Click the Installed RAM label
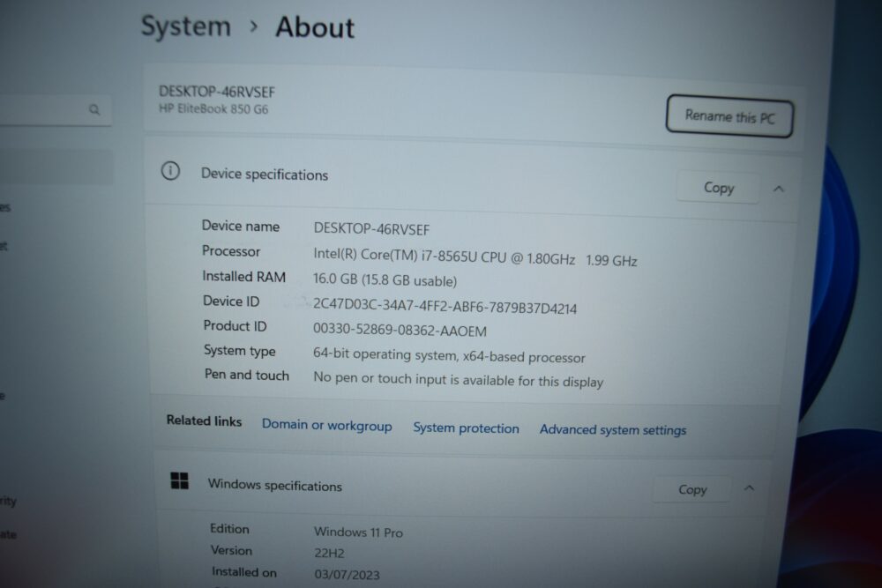The height and width of the screenshot is (588, 882). pyautogui.click(x=243, y=276)
